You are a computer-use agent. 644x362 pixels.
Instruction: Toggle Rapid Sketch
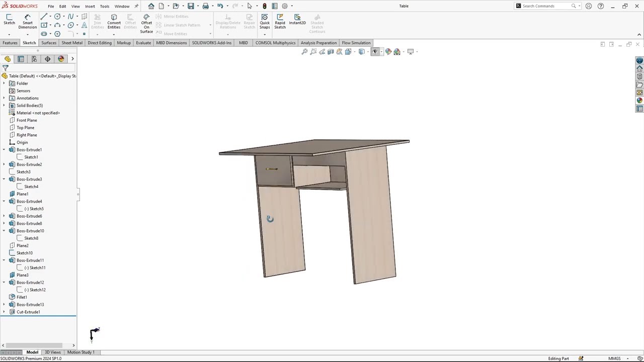pyautogui.click(x=280, y=22)
